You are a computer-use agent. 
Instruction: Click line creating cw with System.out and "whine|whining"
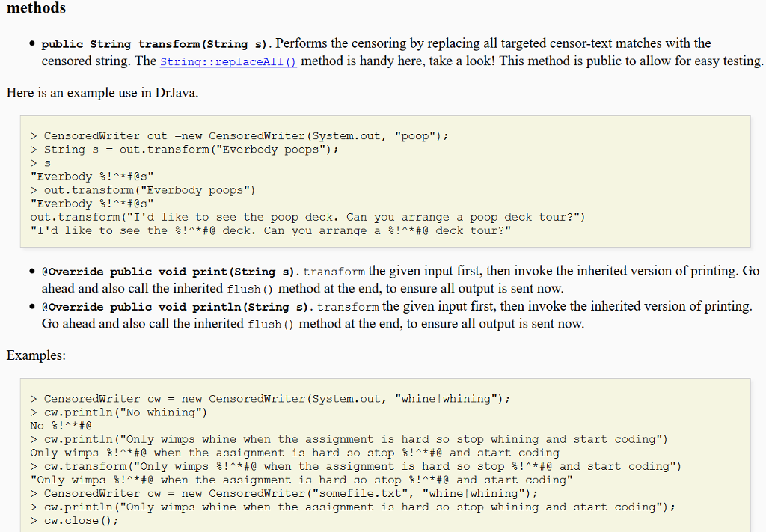[x=270, y=399]
